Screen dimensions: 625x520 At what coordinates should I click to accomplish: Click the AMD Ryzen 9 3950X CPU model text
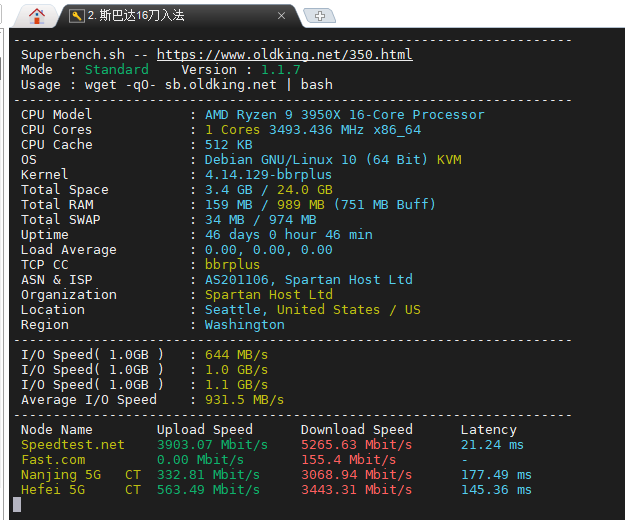point(344,115)
